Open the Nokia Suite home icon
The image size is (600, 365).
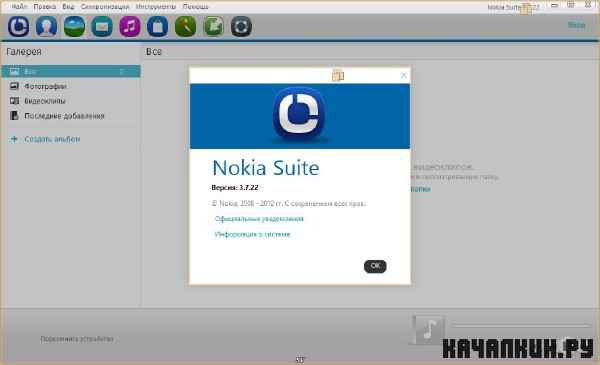(x=19, y=26)
